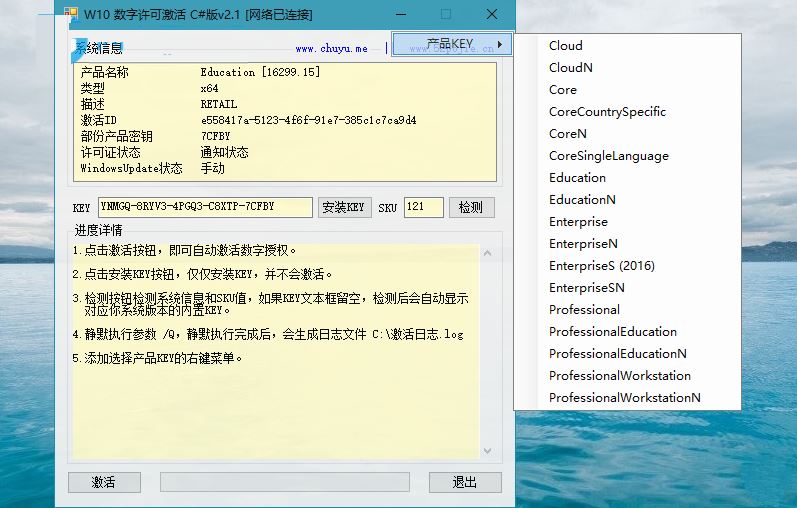Click the 激活ID value e558417a-5123...
The image size is (797, 508).
coord(309,121)
